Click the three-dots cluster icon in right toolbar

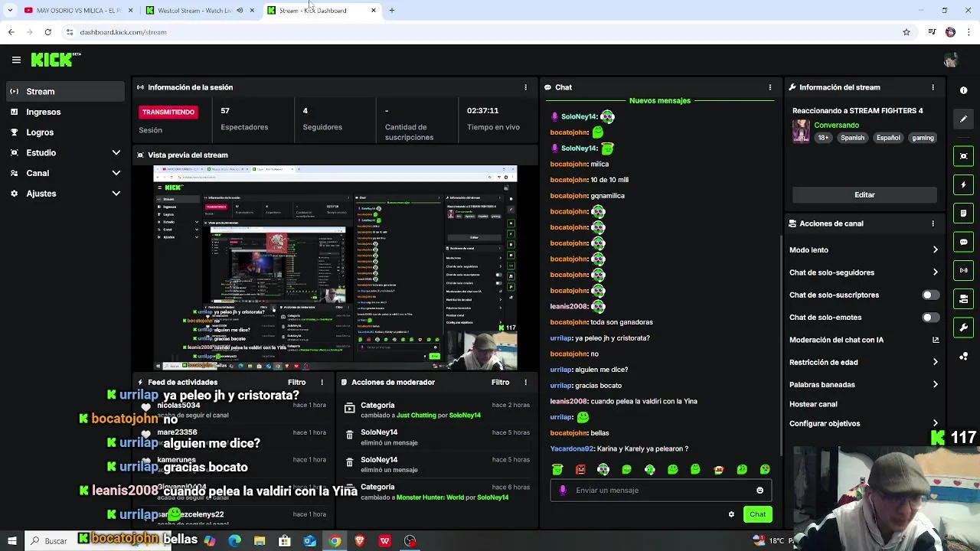point(963,357)
